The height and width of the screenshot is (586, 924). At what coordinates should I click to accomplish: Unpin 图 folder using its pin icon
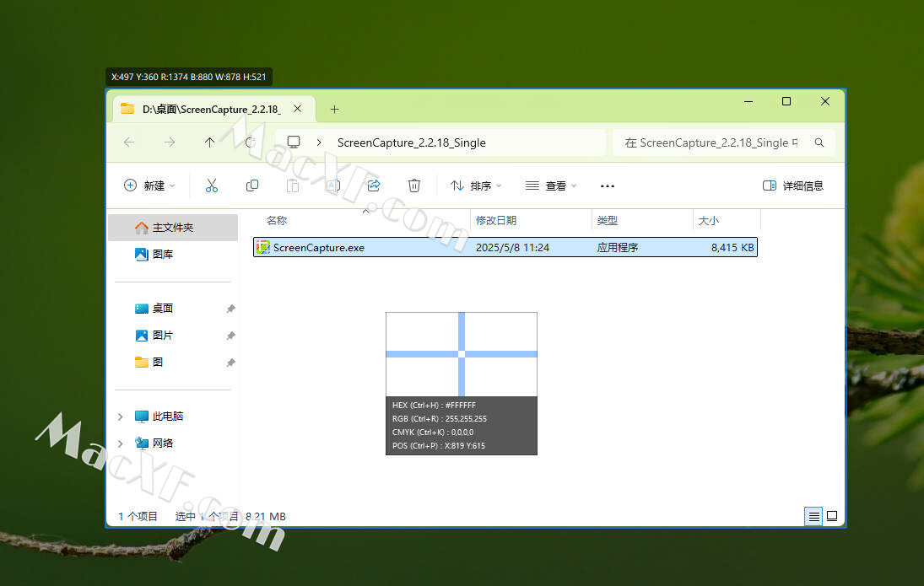[x=230, y=363]
